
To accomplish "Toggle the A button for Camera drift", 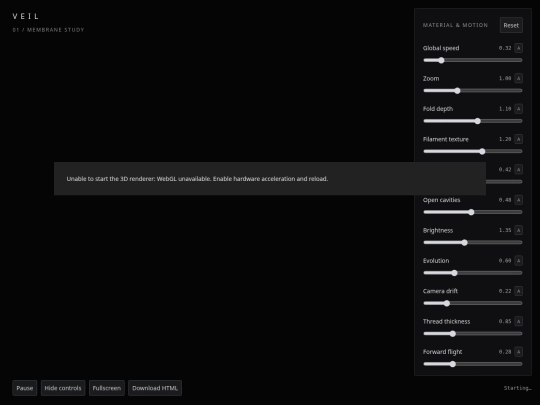I will (518, 291).
